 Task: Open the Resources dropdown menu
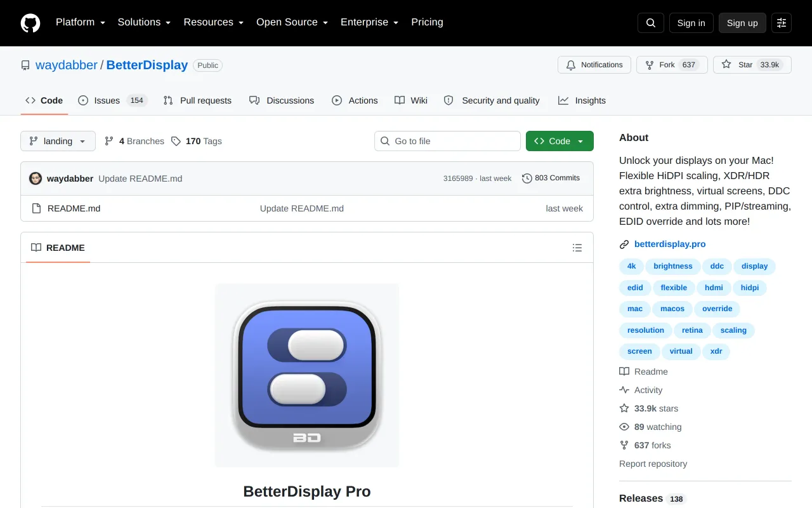point(214,22)
